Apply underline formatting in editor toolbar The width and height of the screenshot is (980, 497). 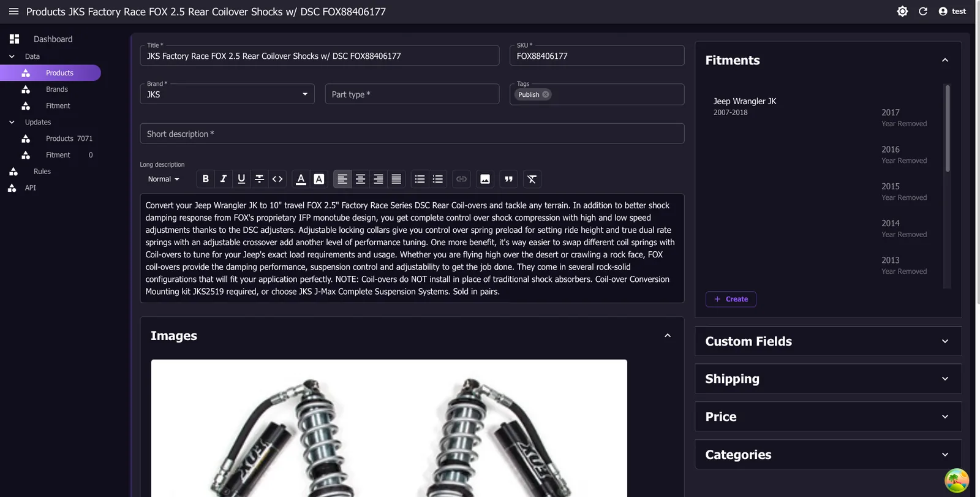click(x=241, y=179)
